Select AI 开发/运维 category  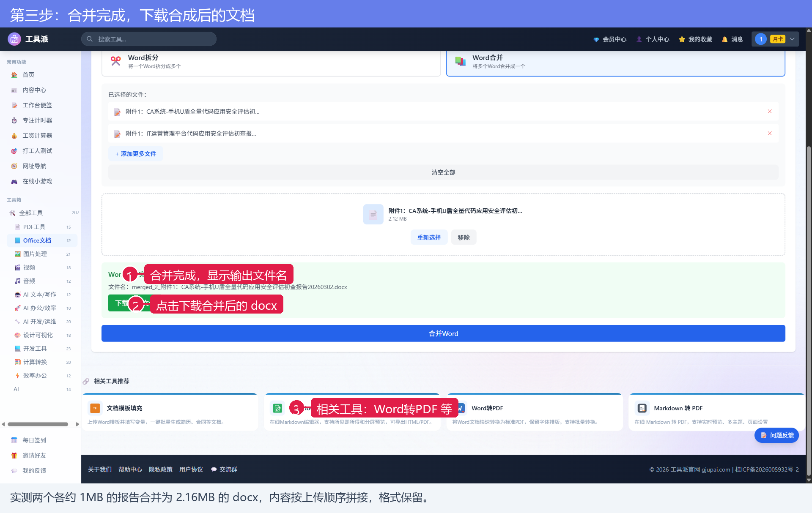click(42, 322)
